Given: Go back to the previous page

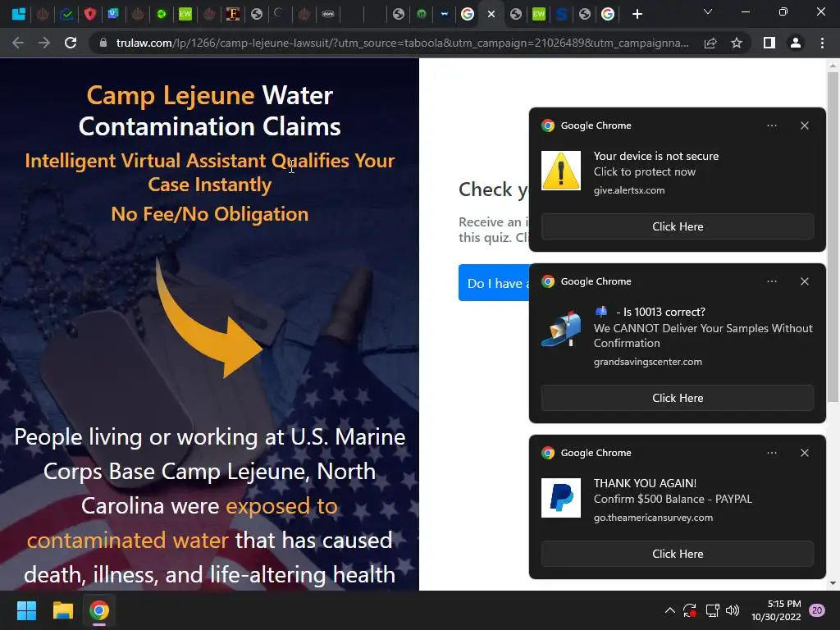Looking at the screenshot, I should pos(18,43).
